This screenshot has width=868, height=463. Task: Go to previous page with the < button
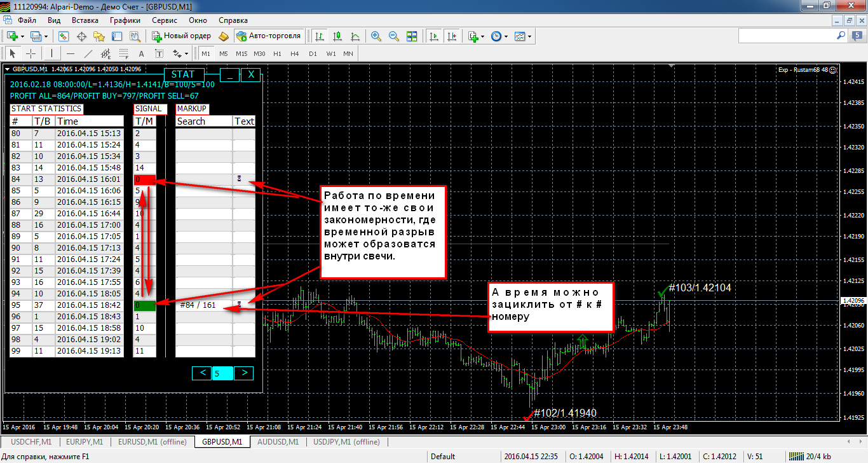pos(203,373)
